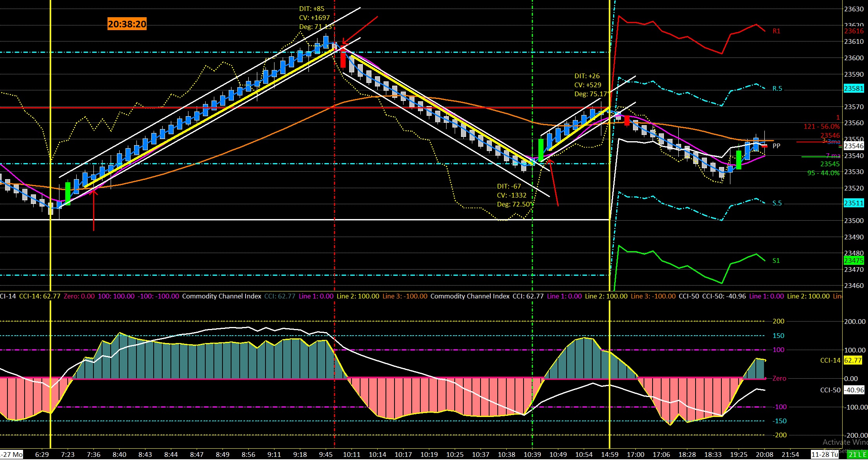Click the green 21 L E status box
Screen dimensions: 868x460
(x=857, y=455)
